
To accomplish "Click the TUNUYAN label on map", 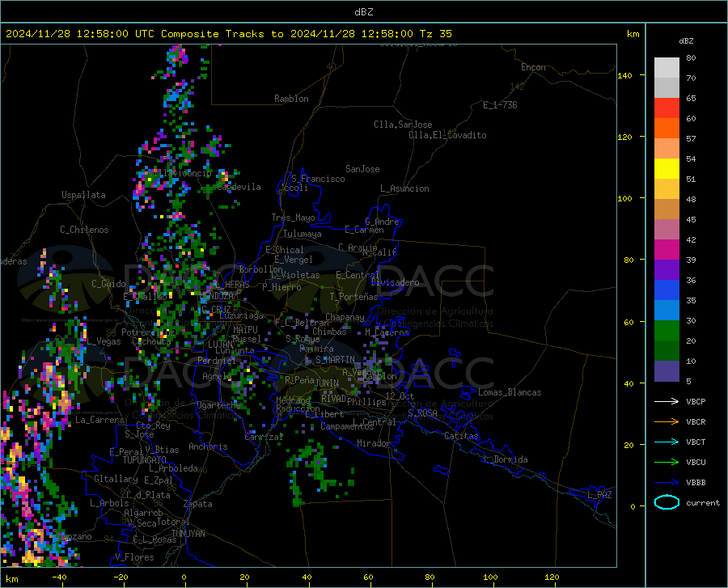I will coord(188,534).
